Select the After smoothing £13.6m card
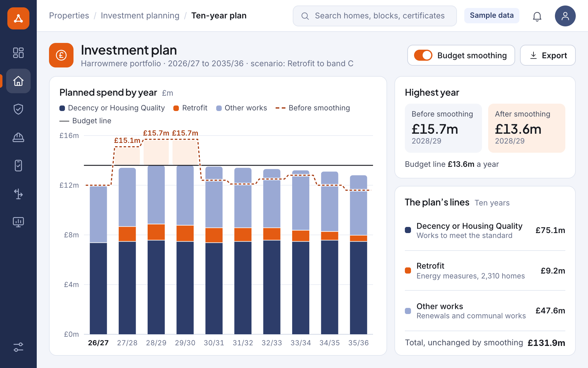 coord(526,128)
